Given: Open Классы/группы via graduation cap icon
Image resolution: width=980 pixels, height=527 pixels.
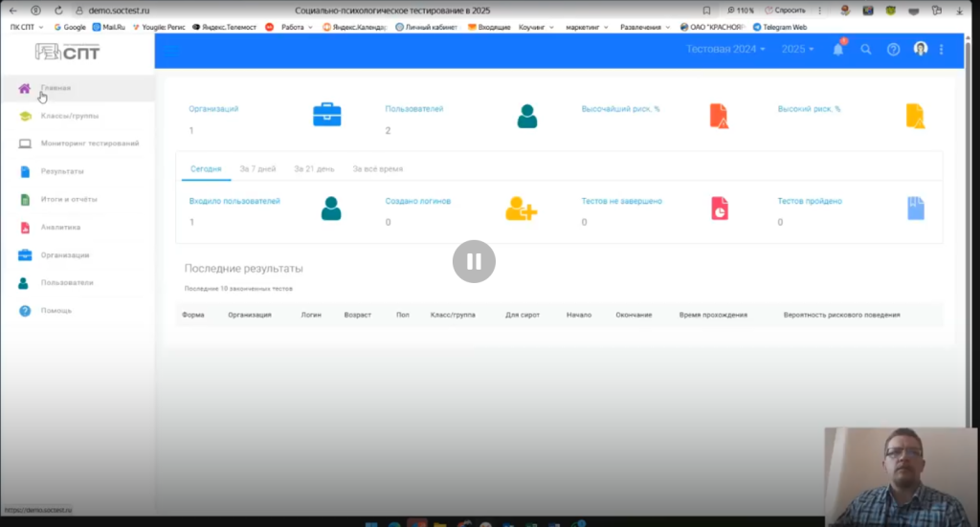Looking at the screenshot, I should pos(25,116).
